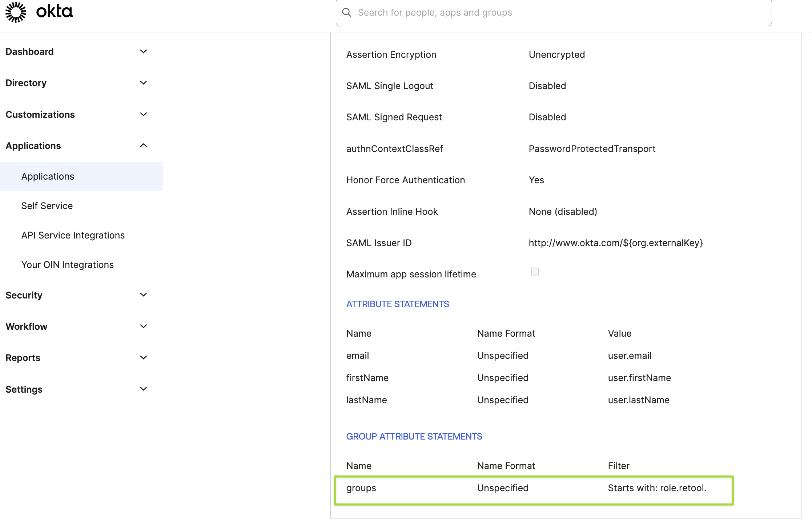Expand the Settings section chevron
Screen dimensions: 812x525
144,389
